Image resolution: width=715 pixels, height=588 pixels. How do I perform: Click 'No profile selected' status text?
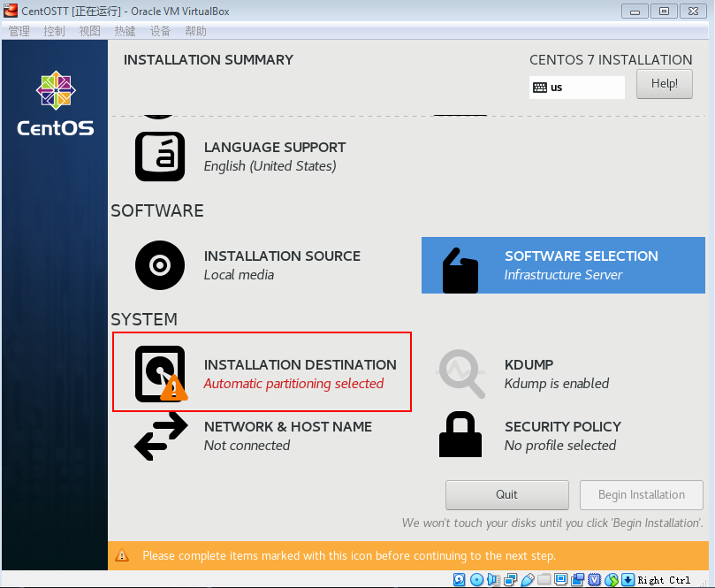tap(560, 446)
